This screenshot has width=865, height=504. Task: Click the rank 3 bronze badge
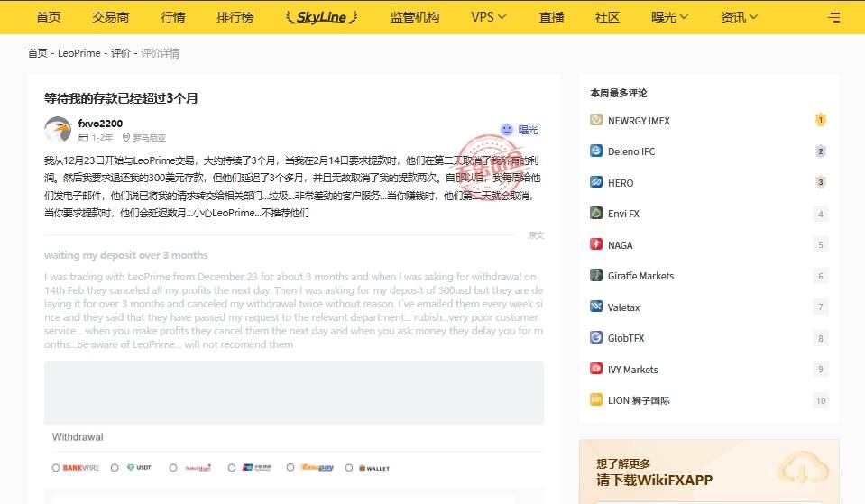pyautogui.click(x=820, y=182)
